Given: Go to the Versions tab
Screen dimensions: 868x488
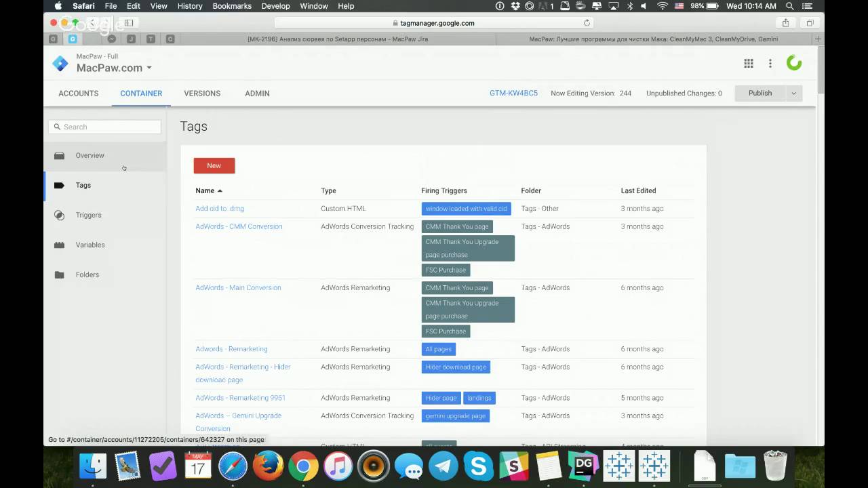Looking at the screenshot, I should click(x=202, y=94).
